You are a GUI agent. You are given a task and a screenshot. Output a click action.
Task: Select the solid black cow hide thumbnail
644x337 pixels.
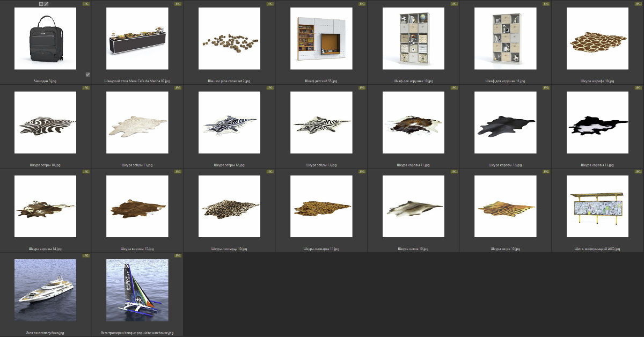(x=505, y=123)
